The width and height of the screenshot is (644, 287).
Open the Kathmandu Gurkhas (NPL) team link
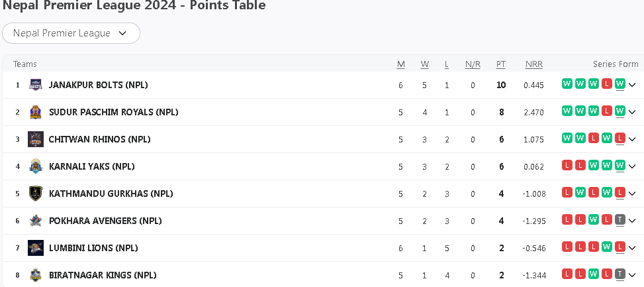tap(111, 194)
